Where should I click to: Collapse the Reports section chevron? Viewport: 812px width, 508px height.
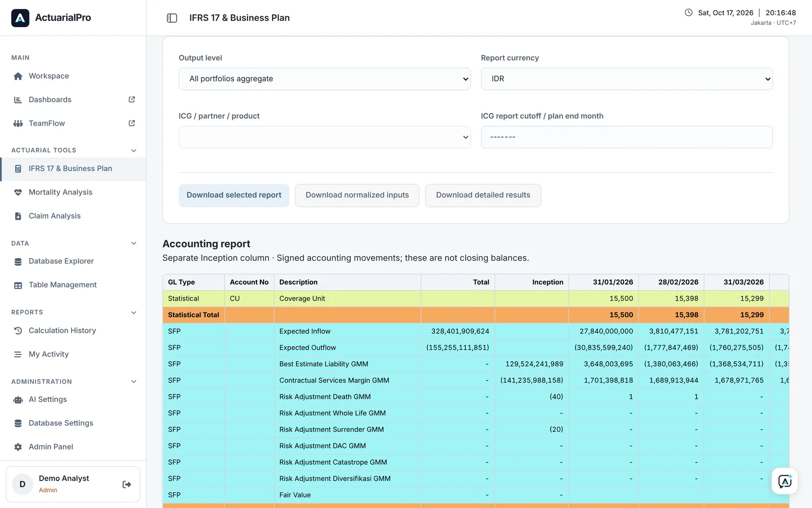(134, 312)
